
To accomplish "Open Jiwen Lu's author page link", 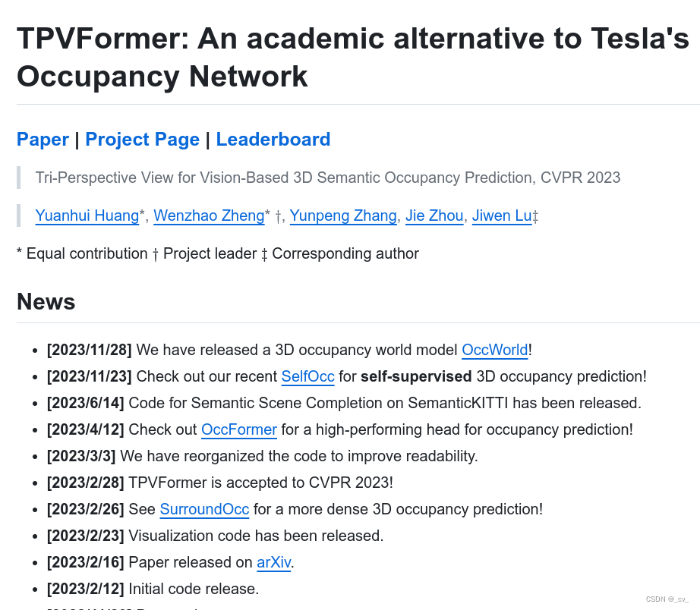I will click(x=501, y=215).
